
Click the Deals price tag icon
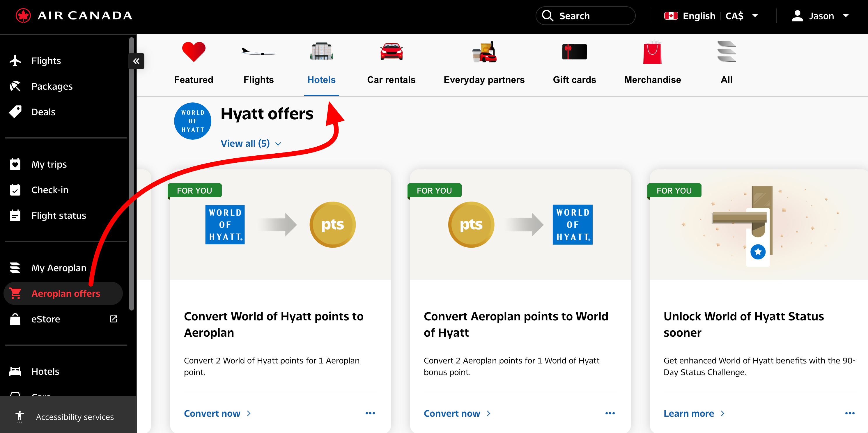[x=15, y=112]
